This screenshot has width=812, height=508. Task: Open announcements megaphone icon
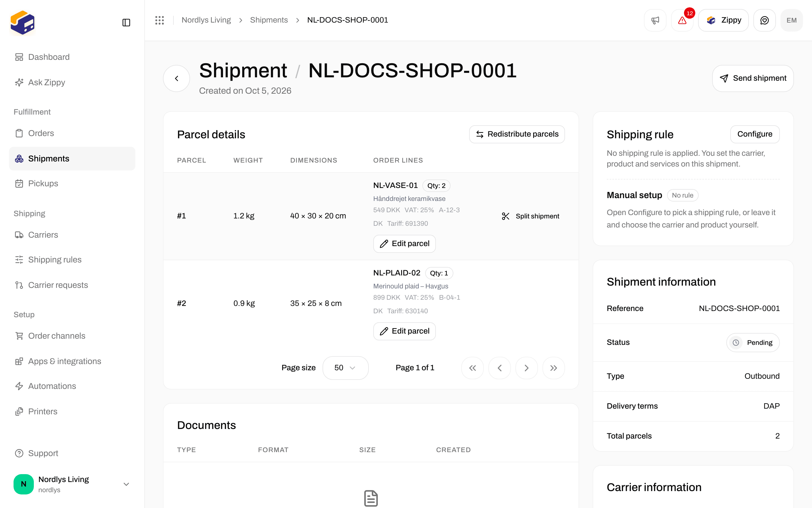(x=655, y=20)
